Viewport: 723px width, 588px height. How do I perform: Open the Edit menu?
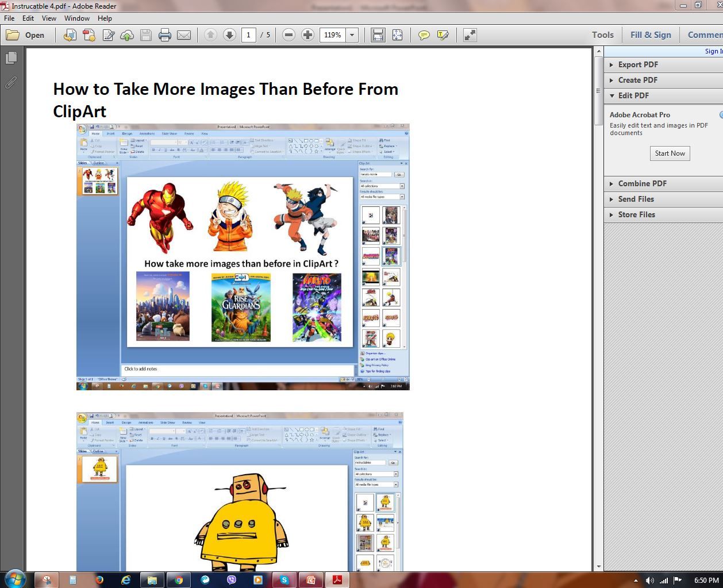[x=28, y=18]
